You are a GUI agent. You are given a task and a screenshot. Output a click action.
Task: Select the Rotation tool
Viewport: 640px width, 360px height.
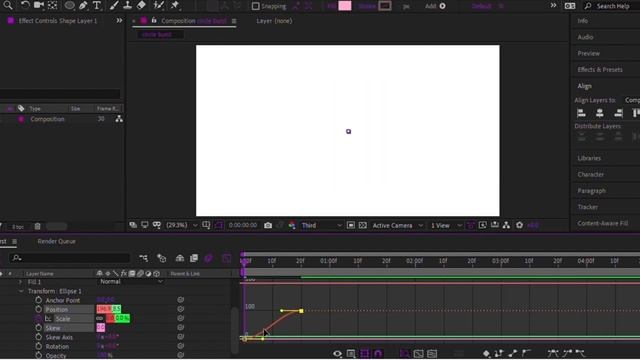tap(25, 5)
